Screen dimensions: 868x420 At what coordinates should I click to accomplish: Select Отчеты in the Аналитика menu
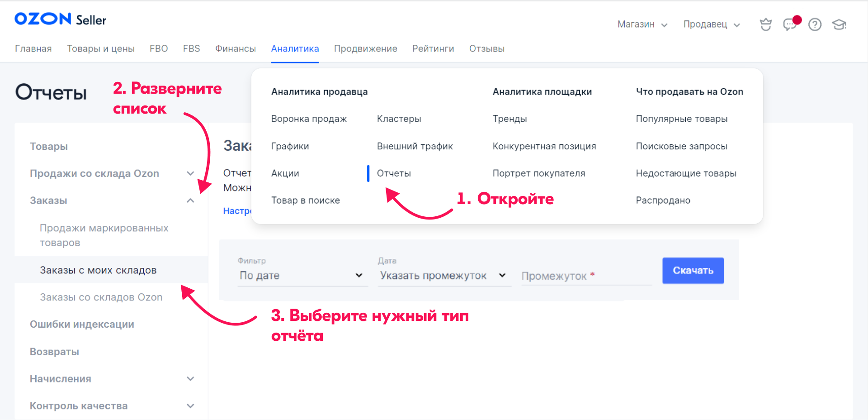(394, 173)
